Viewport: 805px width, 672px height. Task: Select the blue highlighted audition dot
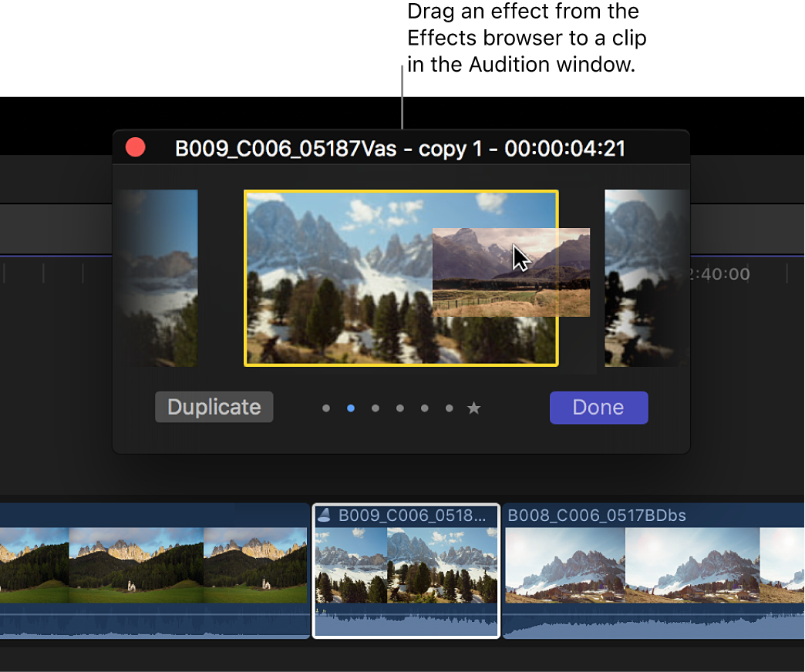pos(351,408)
